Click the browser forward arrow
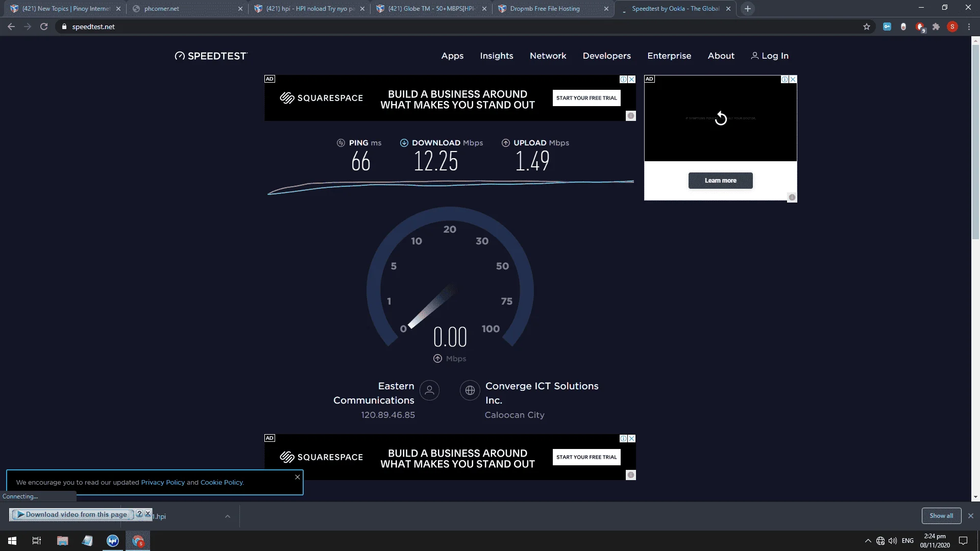This screenshot has height=551, width=980. [28, 27]
